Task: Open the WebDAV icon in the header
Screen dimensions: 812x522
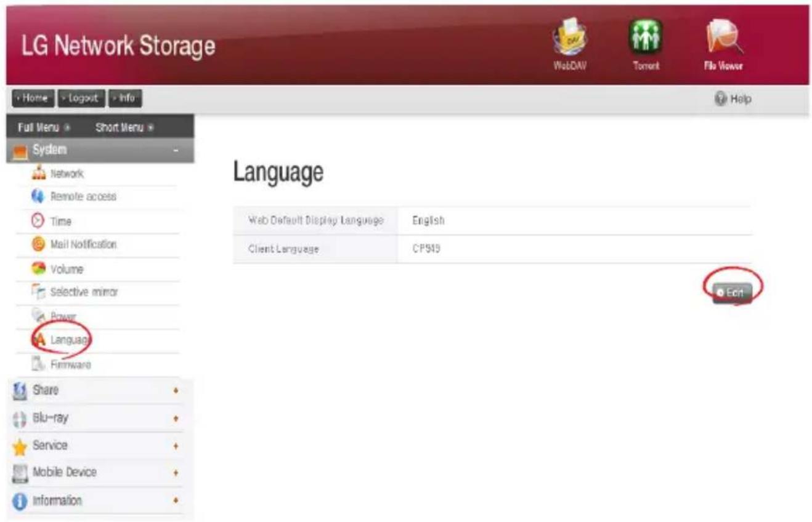Action: coord(569,38)
